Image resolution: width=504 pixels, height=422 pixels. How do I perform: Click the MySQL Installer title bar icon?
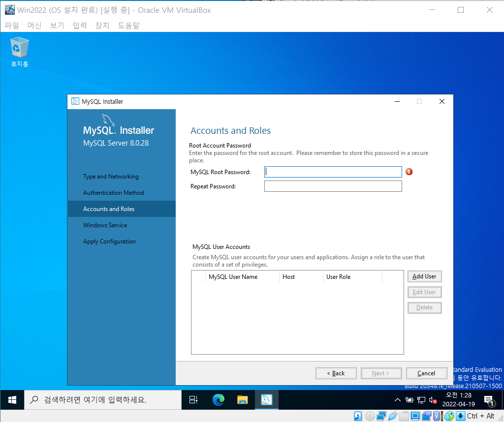click(x=75, y=101)
